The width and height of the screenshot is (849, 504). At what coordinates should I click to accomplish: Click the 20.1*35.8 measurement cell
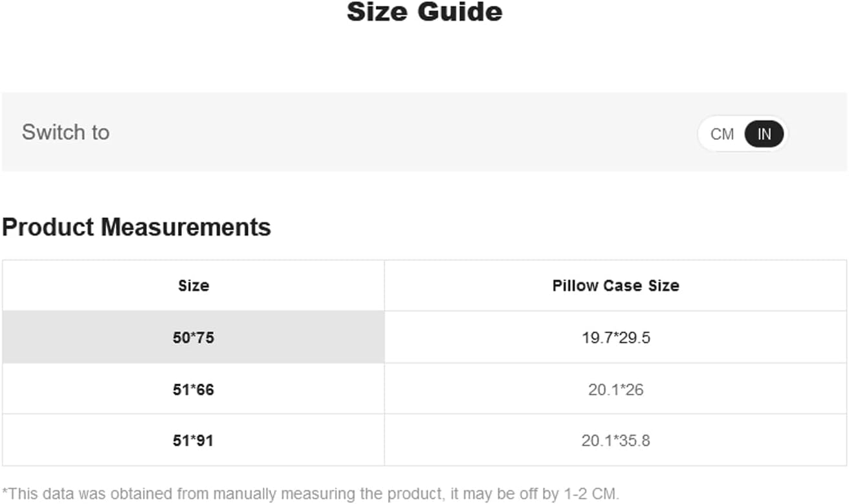point(615,441)
